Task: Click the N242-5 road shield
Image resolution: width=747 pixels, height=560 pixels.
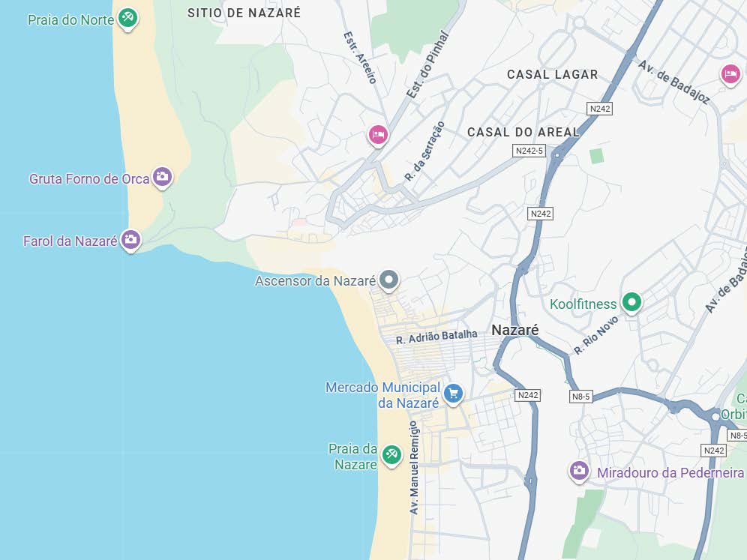Action: point(529,151)
